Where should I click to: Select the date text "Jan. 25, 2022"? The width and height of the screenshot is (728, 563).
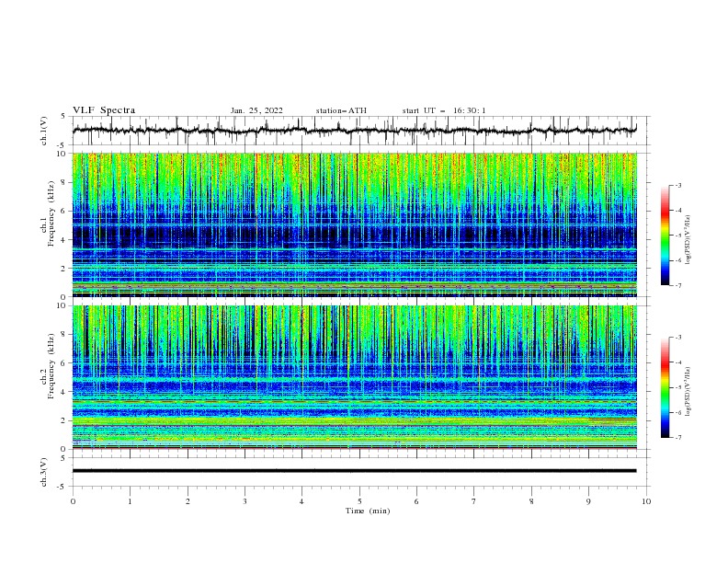256,110
